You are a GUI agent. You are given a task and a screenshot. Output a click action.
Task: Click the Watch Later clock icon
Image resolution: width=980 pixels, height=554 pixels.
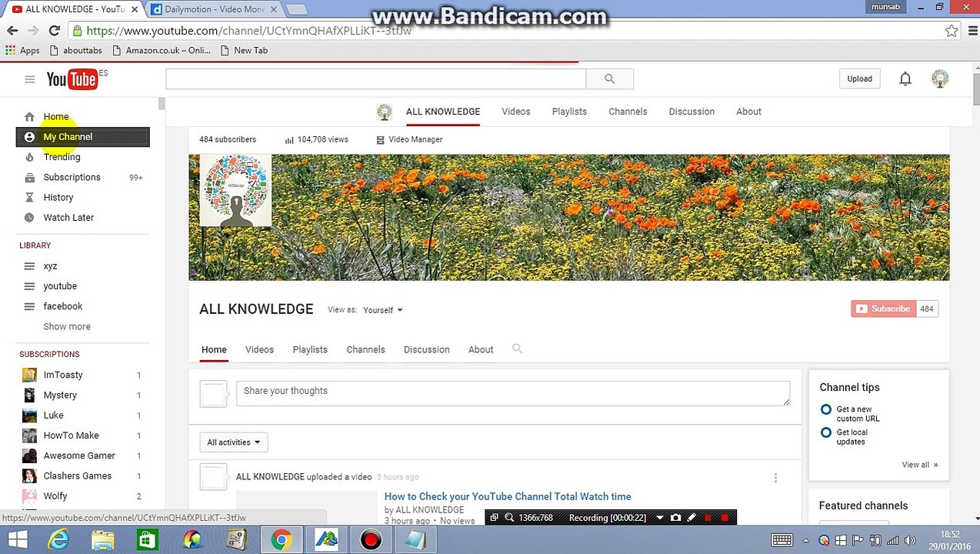tap(29, 218)
